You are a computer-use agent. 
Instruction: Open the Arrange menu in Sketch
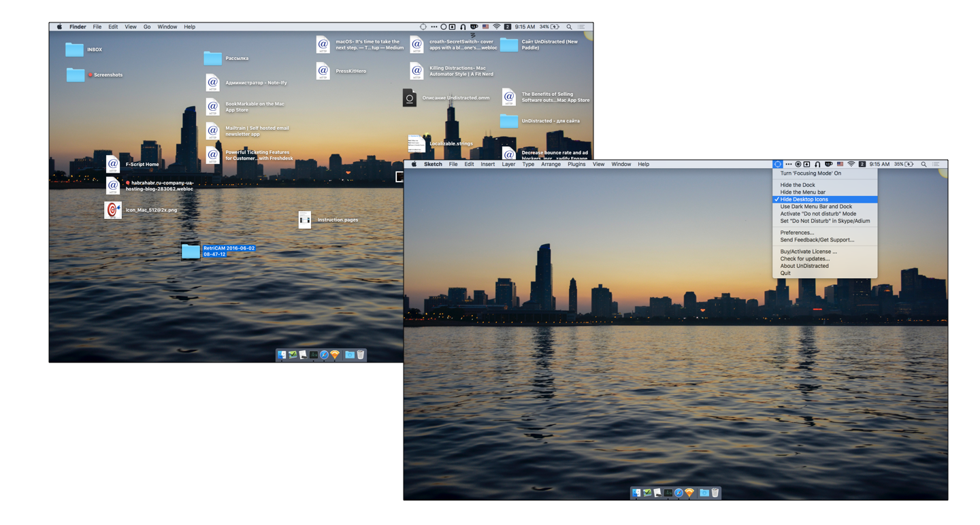(551, 164)
